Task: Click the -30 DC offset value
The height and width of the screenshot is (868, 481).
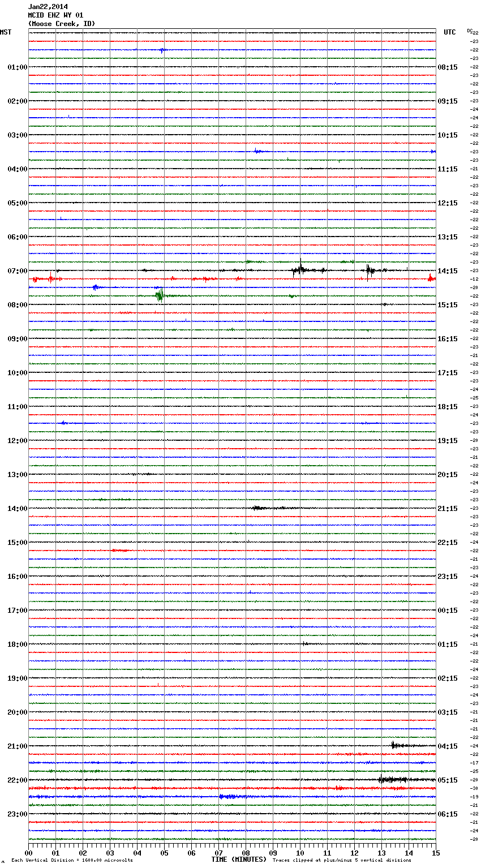Action: (x=474, y=789)
